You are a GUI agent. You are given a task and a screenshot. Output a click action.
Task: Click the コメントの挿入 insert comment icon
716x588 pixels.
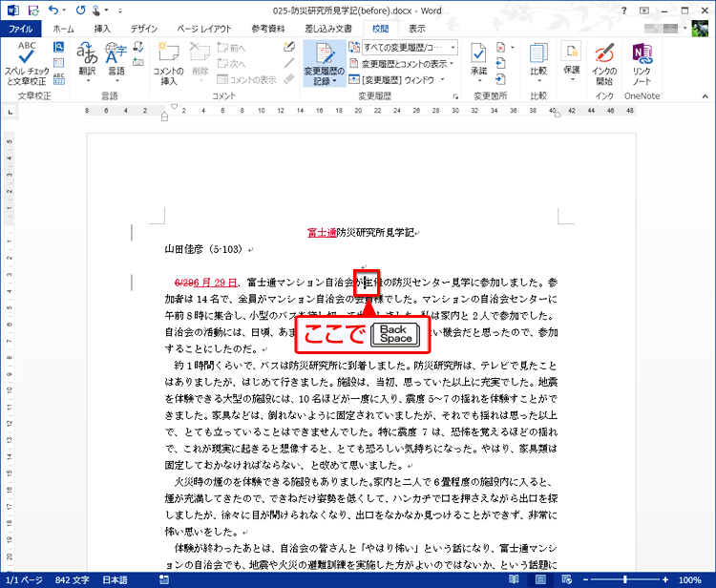click(168, 63)
